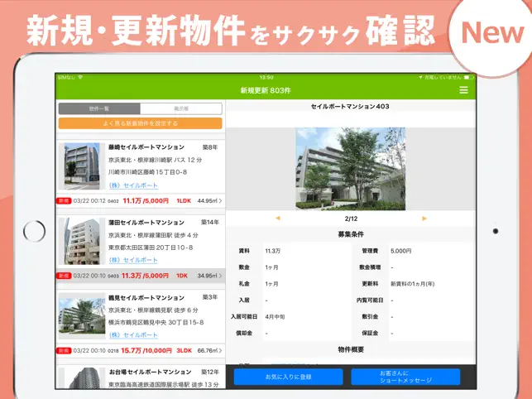Click the 新規更新 803件 header title
The width and height of the screenshot is (532, 399).
click(266, 90)
